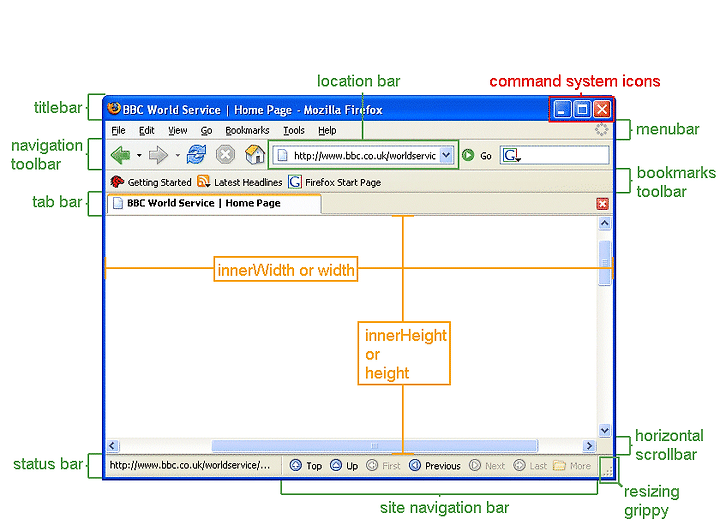720x531 pixels.
Task: Click the Reload page icon
Action: point(197,155)
